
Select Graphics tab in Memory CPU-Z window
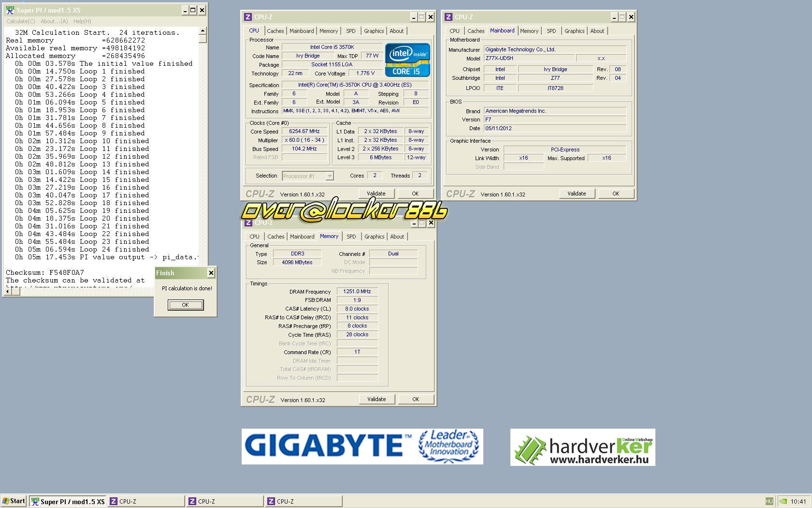coord(375,237)
